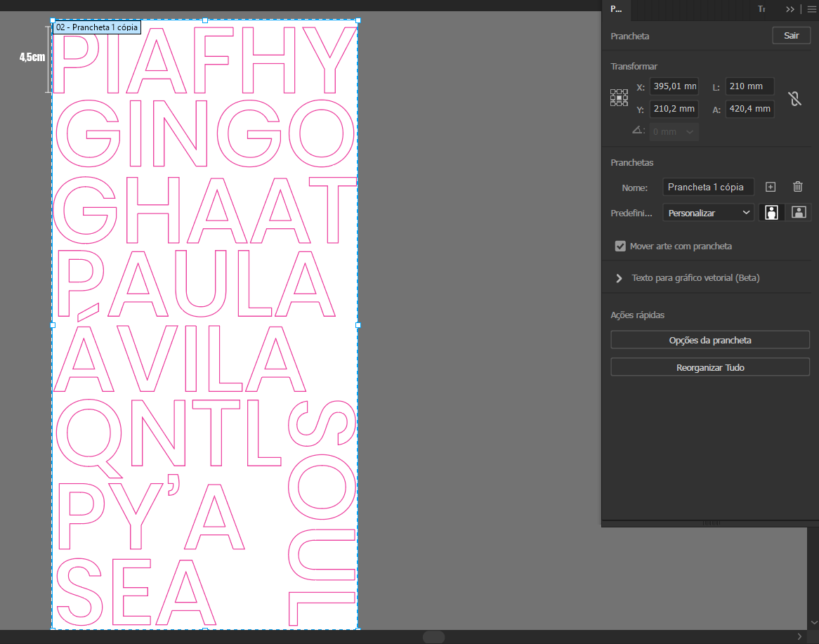Set artboard to landscape orientation

[798, 213]
